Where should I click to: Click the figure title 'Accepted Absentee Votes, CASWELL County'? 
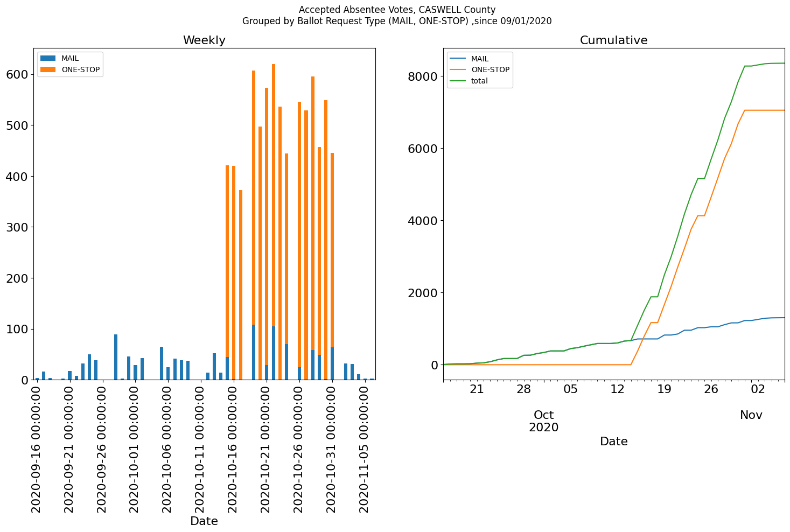[397, 10]
